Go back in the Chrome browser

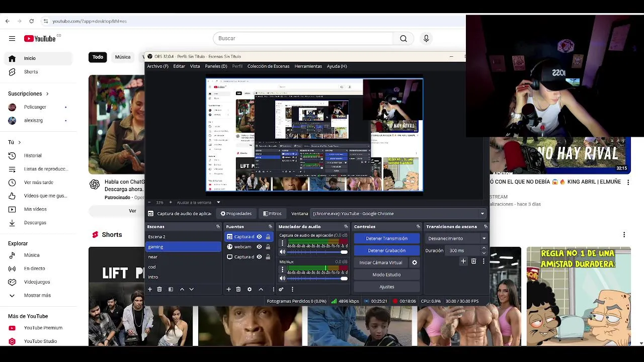(x=7, y=21)
